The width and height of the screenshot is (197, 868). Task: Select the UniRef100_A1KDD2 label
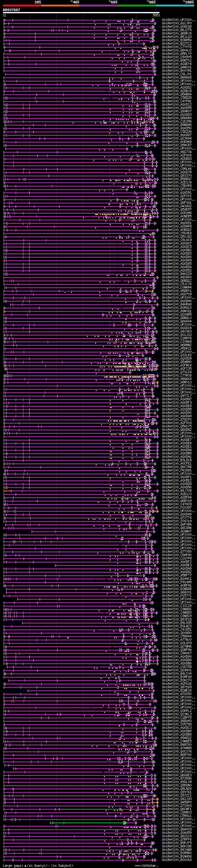[x=177, y=88]
